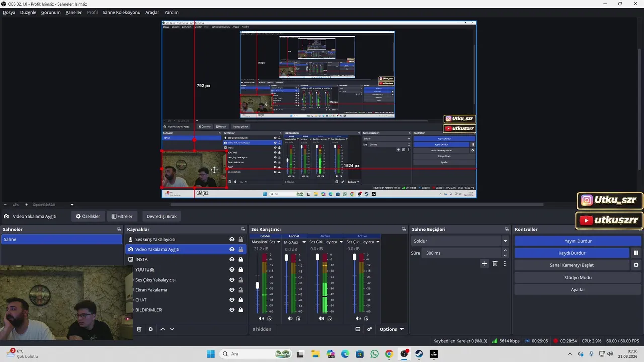The height and width of the screenshot is (362, 644).
Task: Undock the Ses Karıştırıcı panel
Action: point(404,229)
